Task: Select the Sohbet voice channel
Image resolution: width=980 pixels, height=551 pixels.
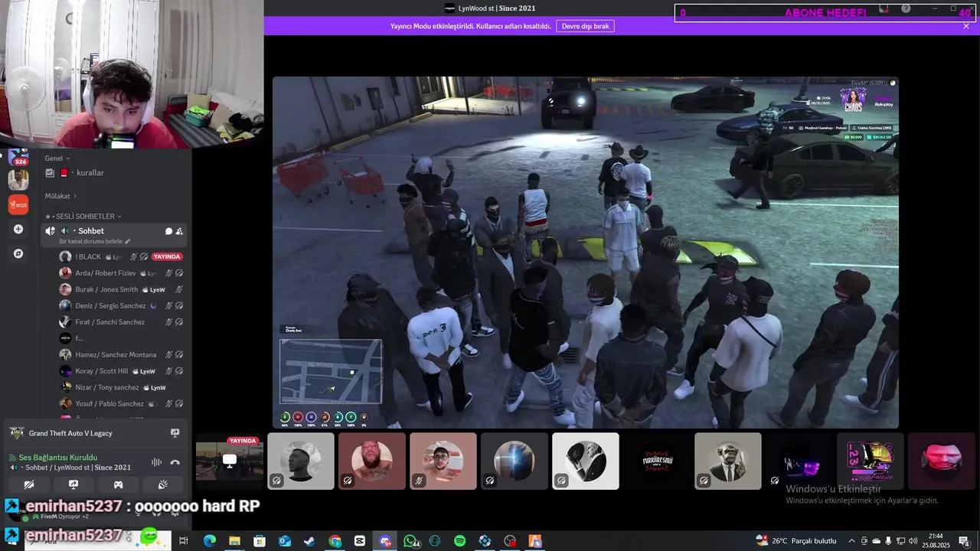Action: [113, 231]
